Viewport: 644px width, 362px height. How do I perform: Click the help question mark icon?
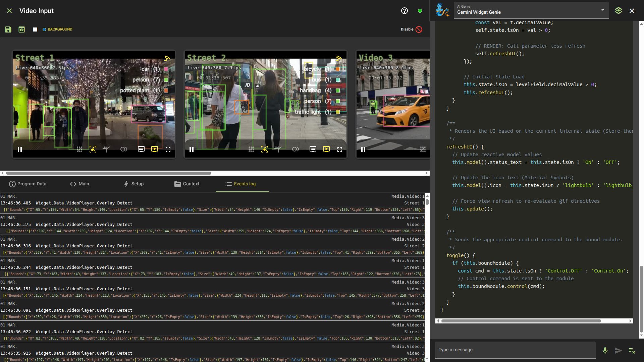coord(405,11)
